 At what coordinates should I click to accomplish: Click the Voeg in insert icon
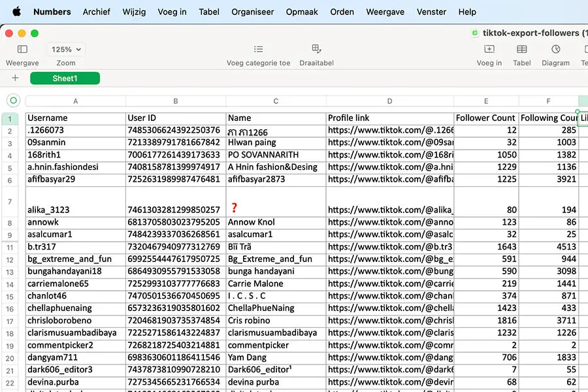pyautogui.click(x=489, y=49)
